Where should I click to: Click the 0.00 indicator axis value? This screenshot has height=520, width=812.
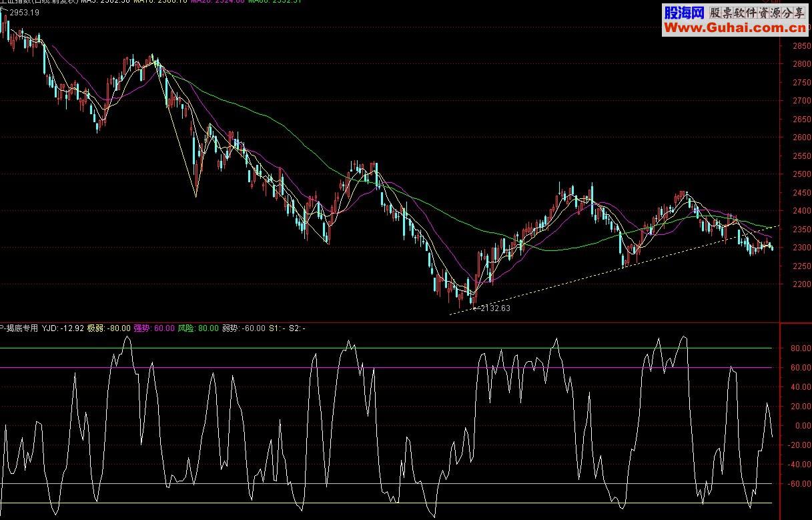pyautogui.click(x=803, y=425)
